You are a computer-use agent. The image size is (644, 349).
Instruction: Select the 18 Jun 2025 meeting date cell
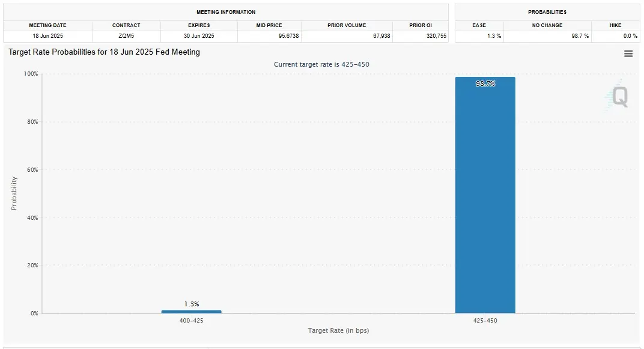click(47, 36)
